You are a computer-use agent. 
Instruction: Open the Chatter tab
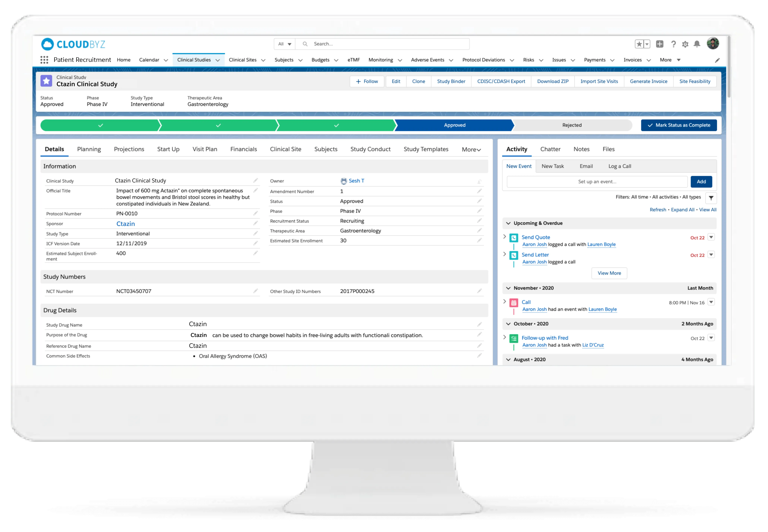[550, 149]
